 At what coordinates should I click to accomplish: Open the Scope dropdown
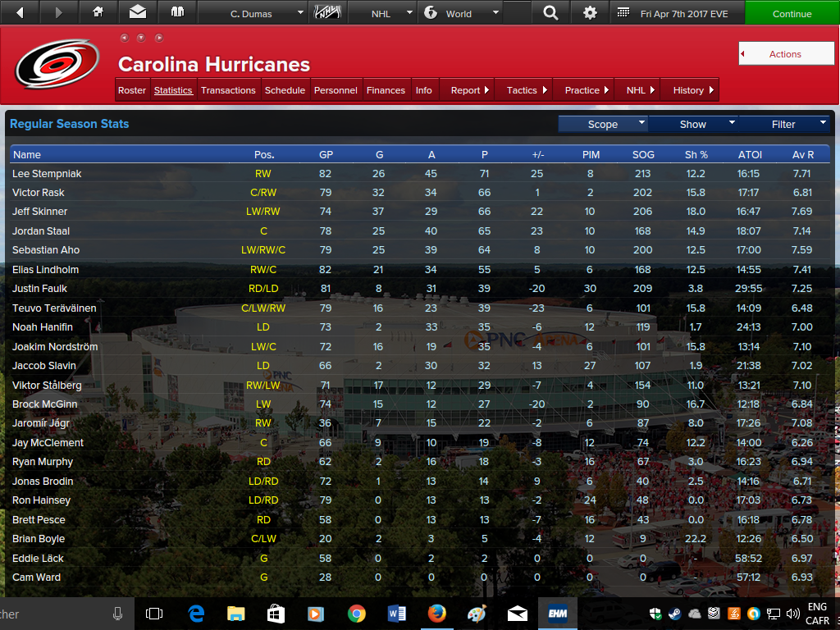[x=603, y=125]
